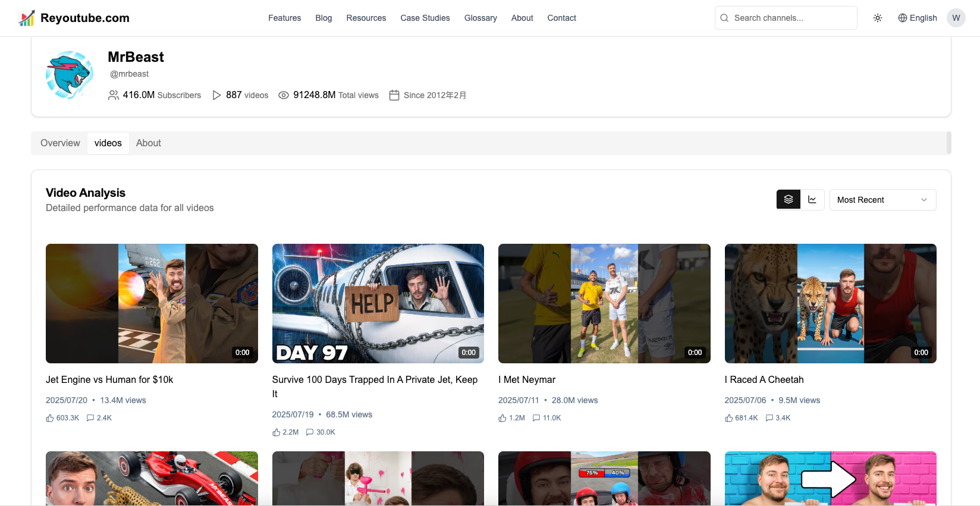Viewport: 980px width, 506px height.
Task: Click the Reyoutube.com logo icon
Action: (x=27, y=18)
